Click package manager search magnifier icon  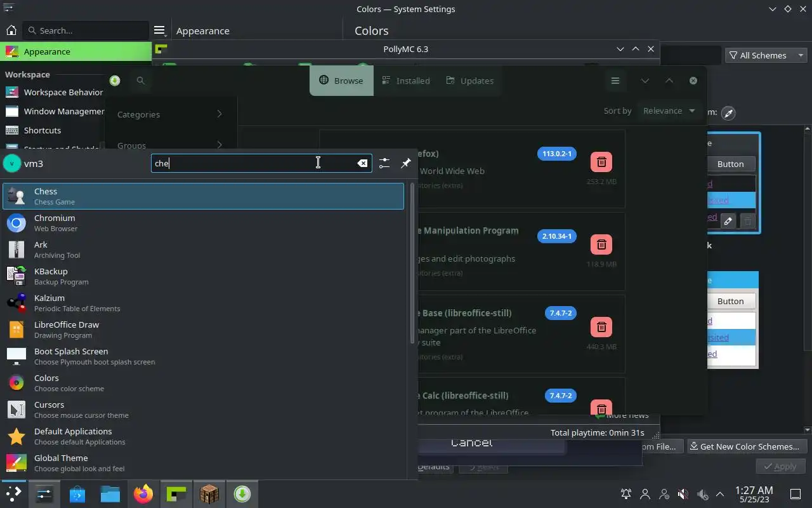click(141, 81)
